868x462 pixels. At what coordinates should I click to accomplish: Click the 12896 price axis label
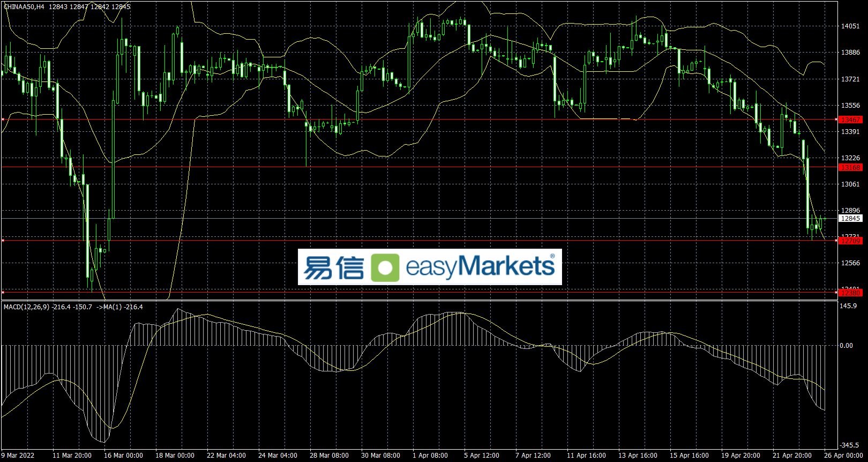pos(850,211)
